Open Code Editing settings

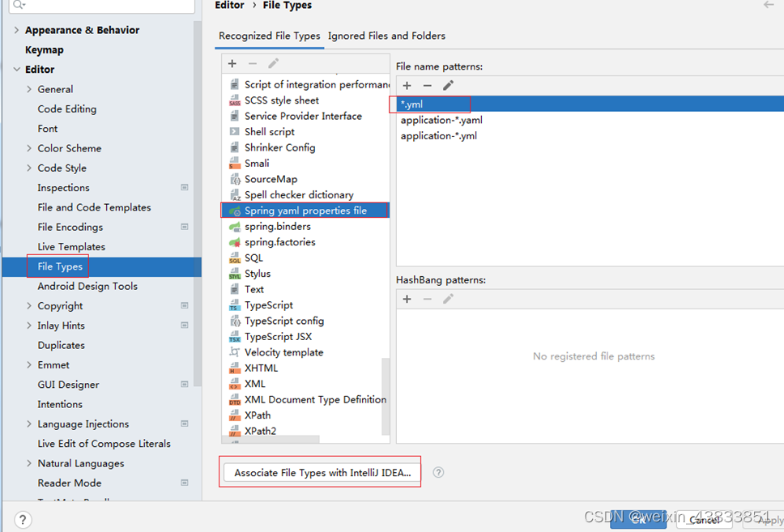[x=67, y=109]
